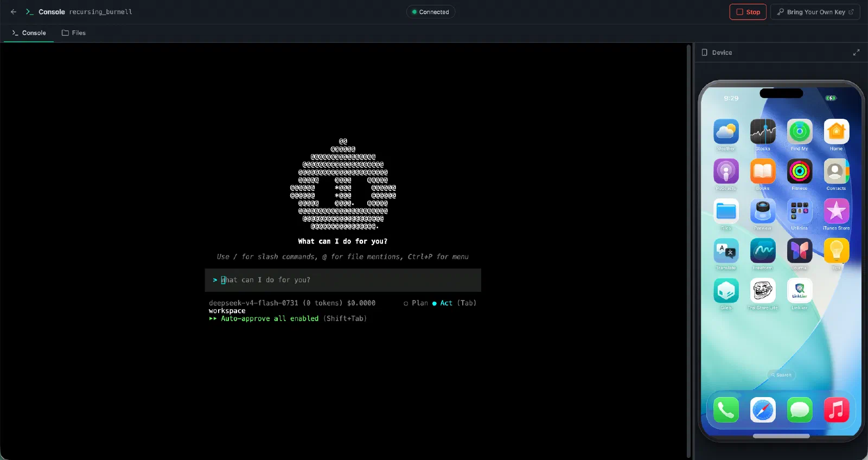Open the Home app icon

[x=836, y=131]
